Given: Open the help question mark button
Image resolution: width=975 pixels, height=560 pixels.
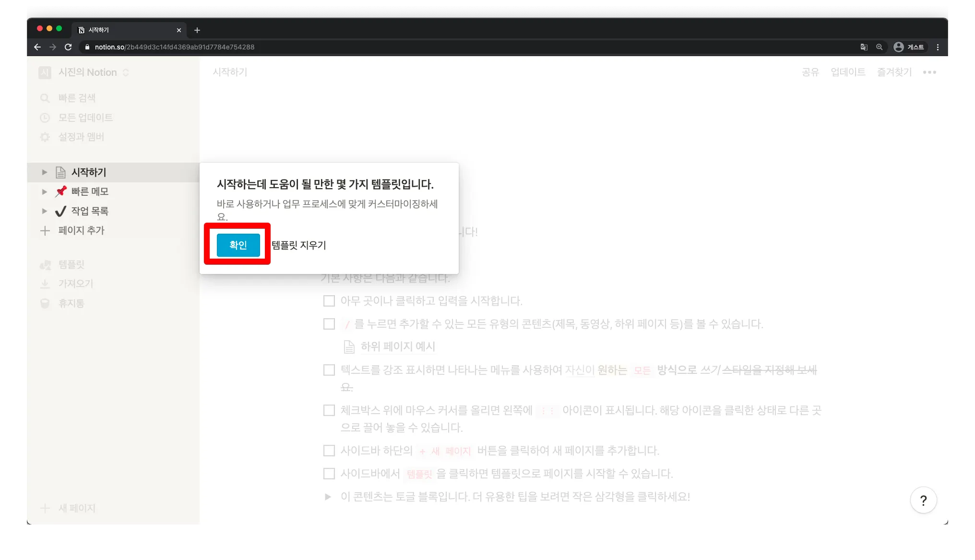Looking at the screenshot, I should click(x=923, y=500).
